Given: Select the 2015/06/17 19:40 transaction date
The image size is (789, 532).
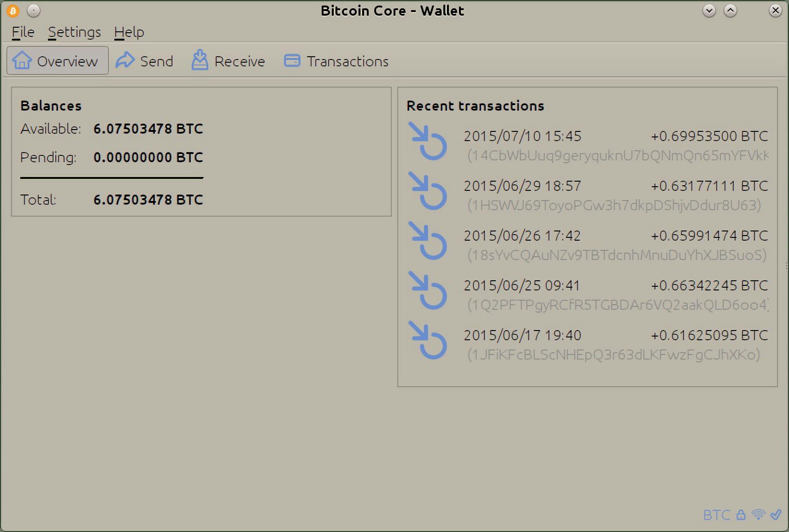Looking at the screenshot, I should 523,335.
